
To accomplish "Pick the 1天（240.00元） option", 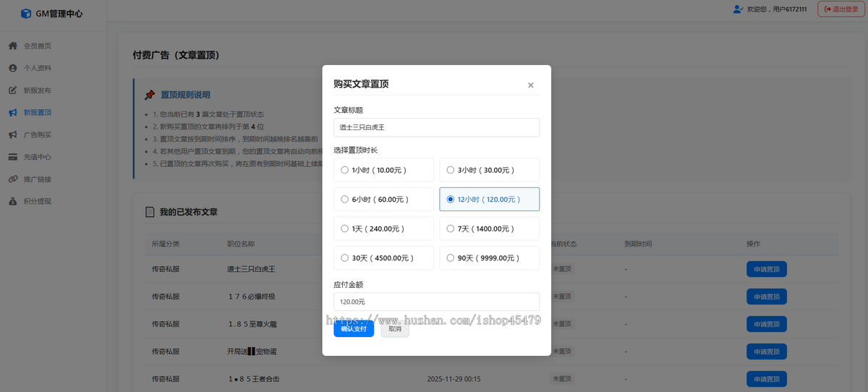I will [383, 229].
